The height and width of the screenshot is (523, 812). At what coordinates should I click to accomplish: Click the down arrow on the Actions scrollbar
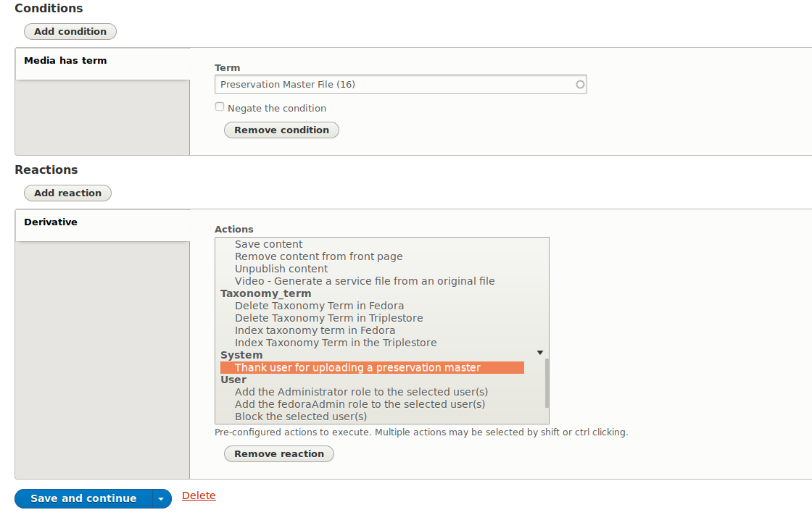point(540,351)
